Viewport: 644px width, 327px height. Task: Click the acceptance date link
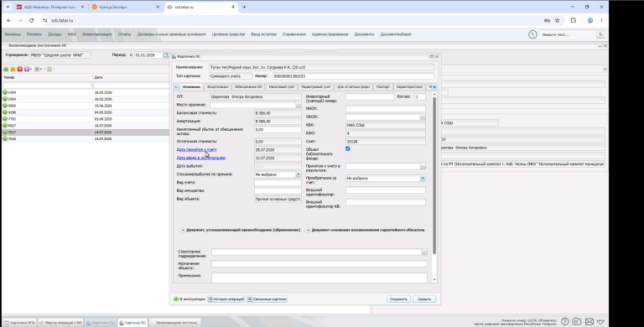[197, 149]
